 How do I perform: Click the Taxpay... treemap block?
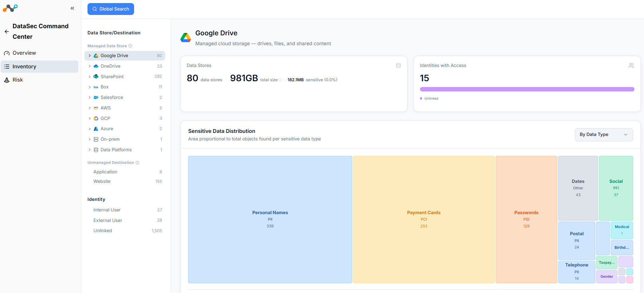(607, 263)
